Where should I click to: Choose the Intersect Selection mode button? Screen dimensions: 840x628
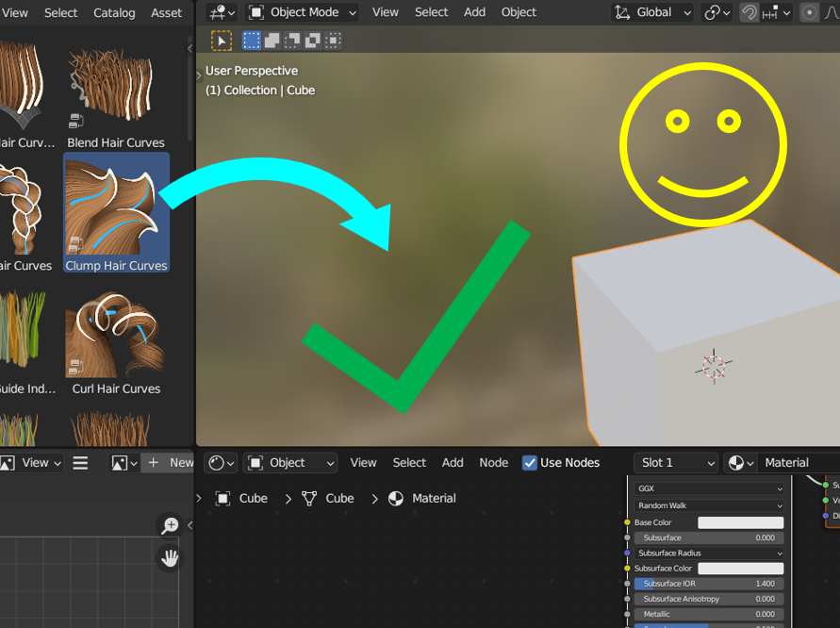click(x=333, y=41)
